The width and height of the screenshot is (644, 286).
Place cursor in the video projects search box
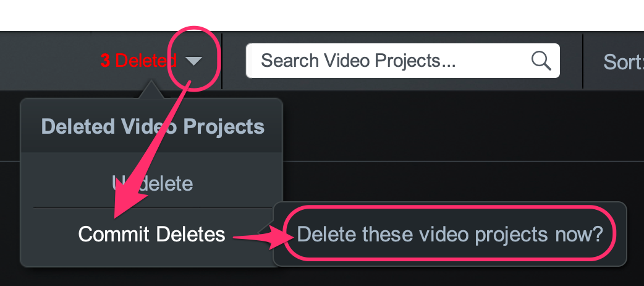[389, 61]
